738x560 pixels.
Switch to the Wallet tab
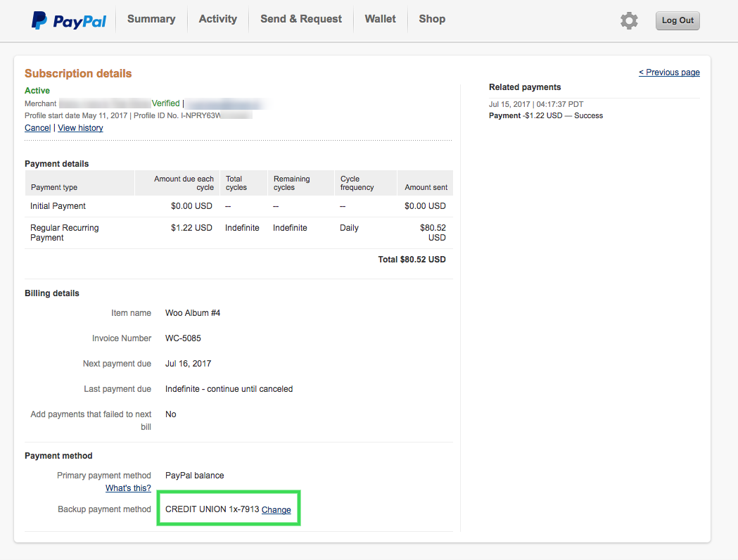(x=381, y=19)
